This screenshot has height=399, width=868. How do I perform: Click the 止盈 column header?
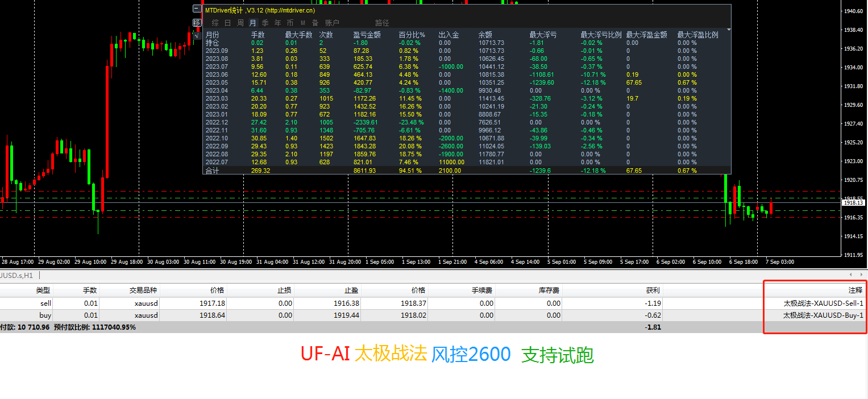[x=352, y=290]
